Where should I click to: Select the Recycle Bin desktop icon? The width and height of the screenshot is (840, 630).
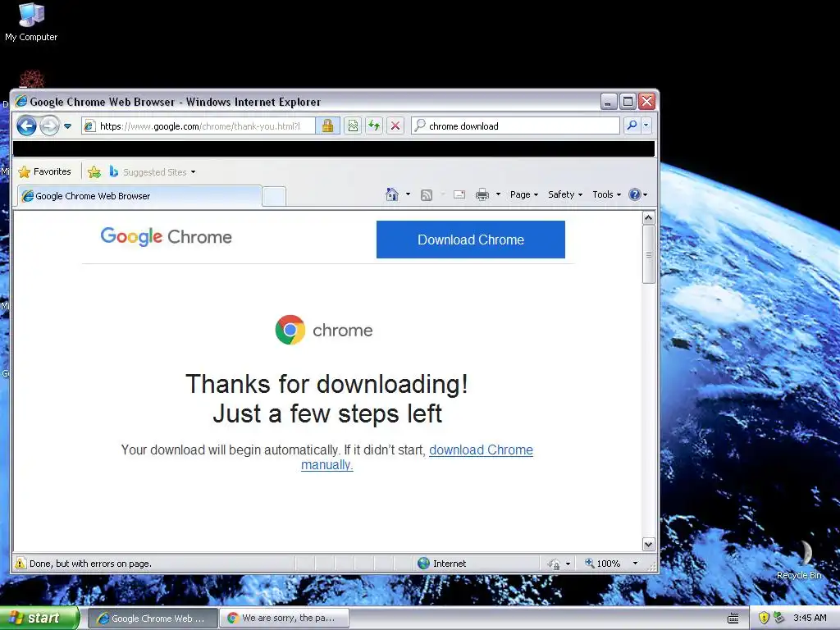799,559
